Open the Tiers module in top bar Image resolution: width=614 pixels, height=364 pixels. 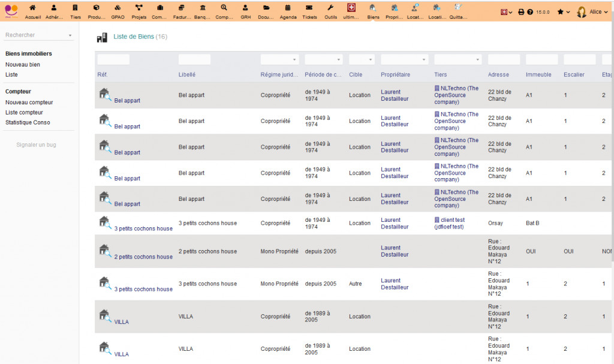(75, 11)
